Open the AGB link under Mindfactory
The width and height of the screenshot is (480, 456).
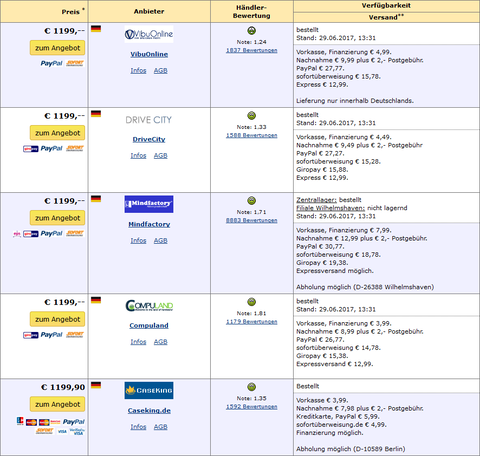(160, 241)
